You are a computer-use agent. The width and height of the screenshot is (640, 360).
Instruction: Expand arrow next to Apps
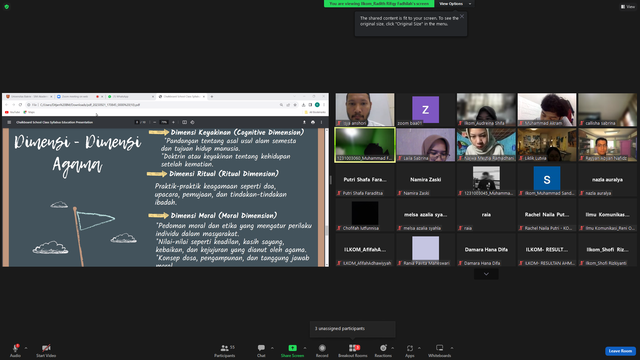[419, 348]
